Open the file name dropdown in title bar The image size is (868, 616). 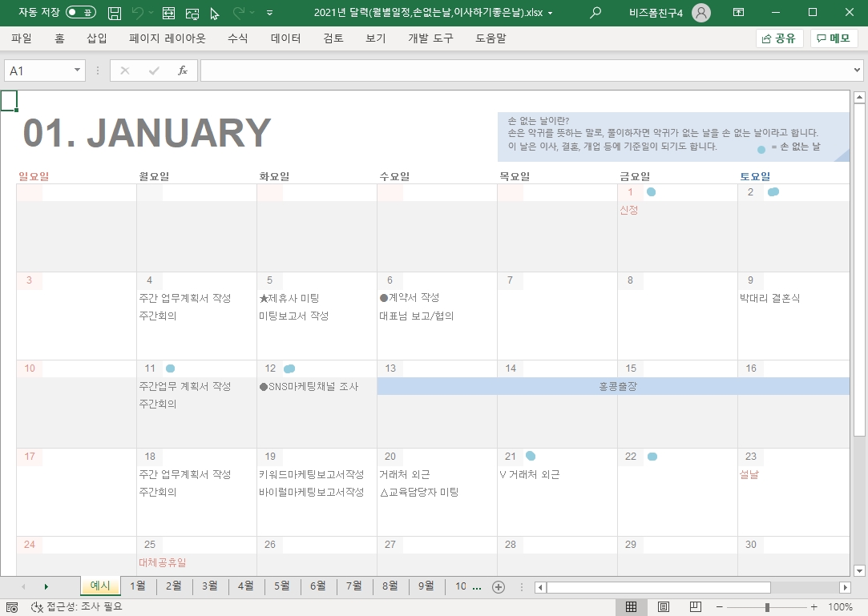click(551, 13)
